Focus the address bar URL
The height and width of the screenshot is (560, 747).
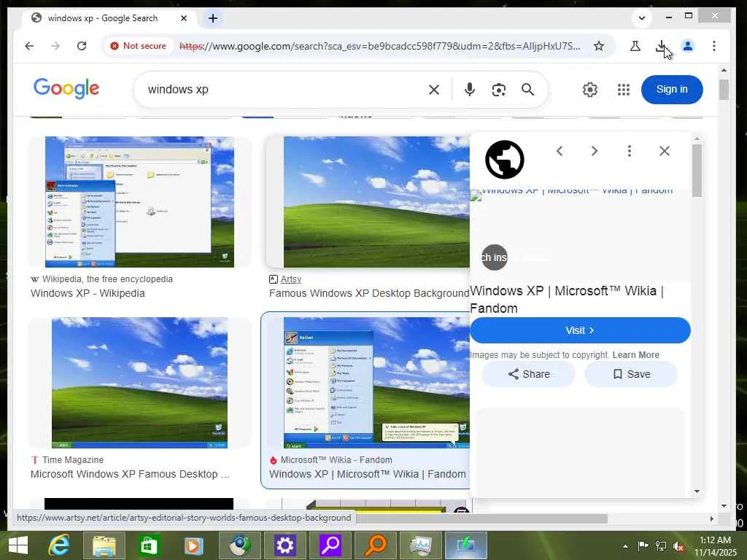379,46
